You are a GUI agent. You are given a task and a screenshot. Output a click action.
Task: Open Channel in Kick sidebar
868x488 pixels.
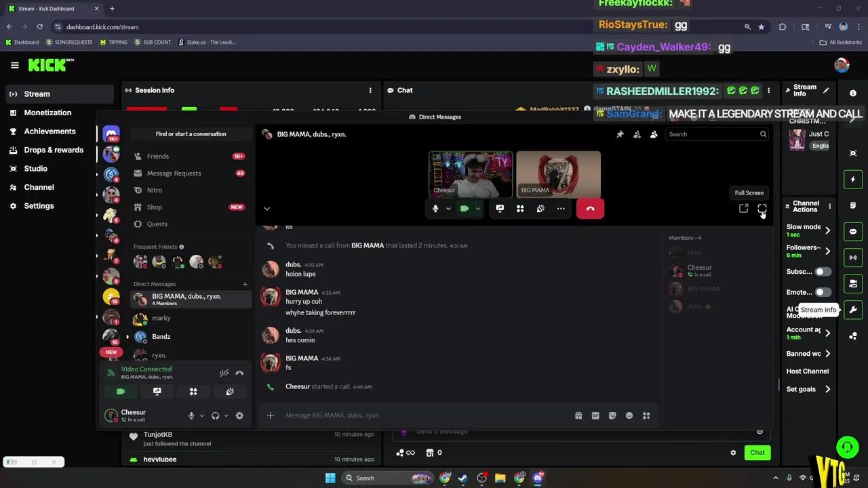click(60, 187)
